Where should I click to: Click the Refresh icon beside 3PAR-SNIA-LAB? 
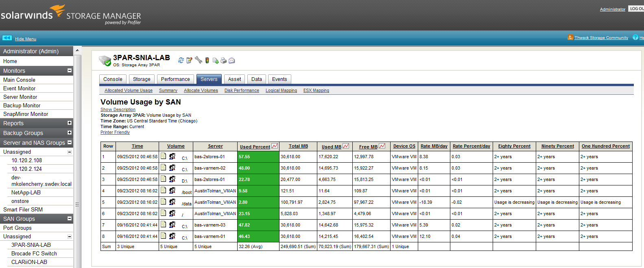point(181,60)
